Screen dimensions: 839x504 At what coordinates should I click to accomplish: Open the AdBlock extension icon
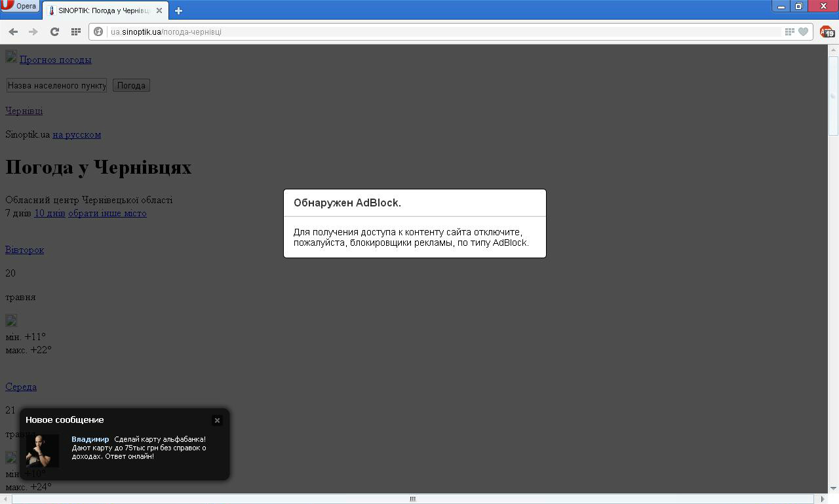pyautogui.click(x=827, y=31)
